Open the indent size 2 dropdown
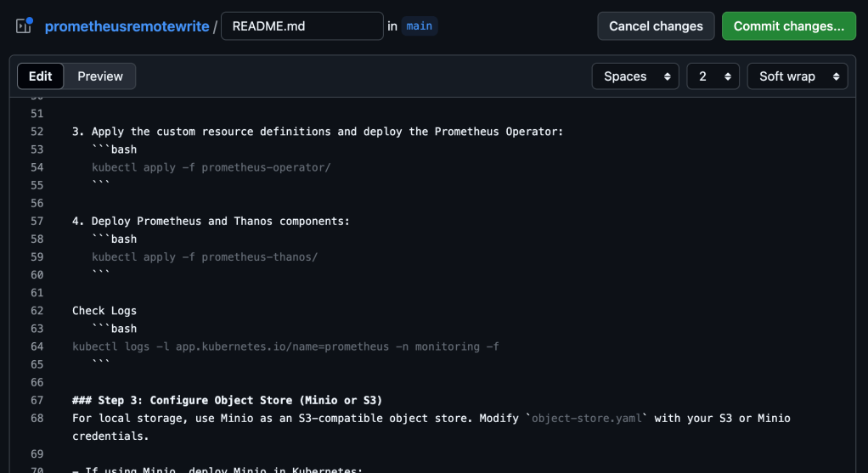Image resolution: width=868 pixels, height=473 pixels. [x=713, y=76]
